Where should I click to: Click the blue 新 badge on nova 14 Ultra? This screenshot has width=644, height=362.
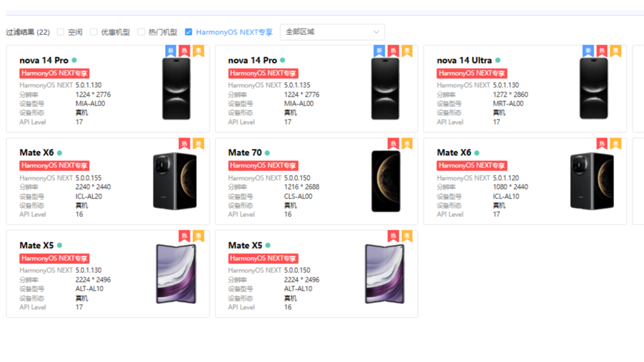click(x=588, y=50)
